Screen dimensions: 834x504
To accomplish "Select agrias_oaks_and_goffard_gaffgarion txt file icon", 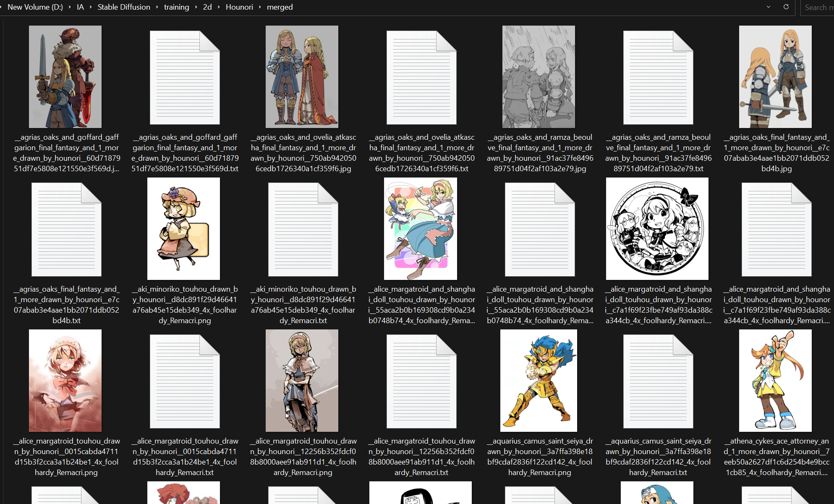I will pyautogui.click(x=185, y=78).
